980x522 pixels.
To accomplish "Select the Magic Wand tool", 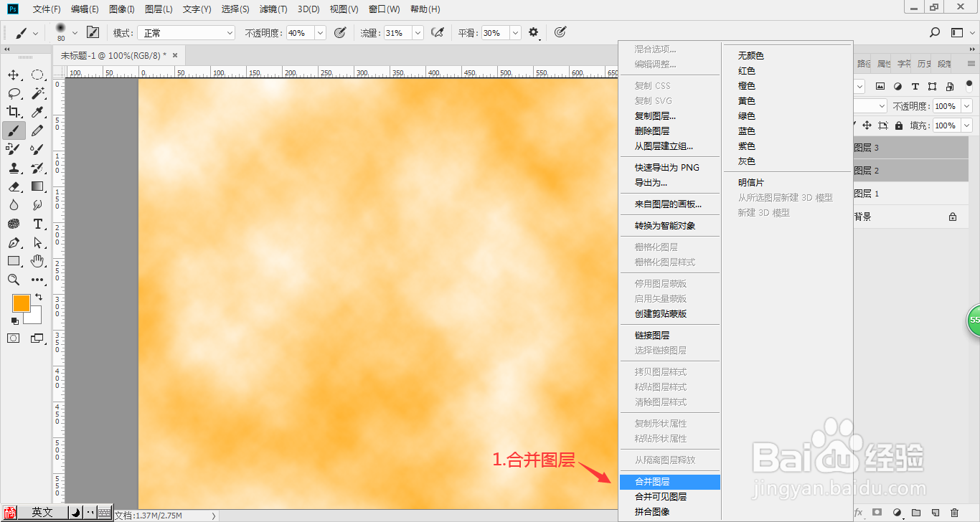I will [37, 93].
